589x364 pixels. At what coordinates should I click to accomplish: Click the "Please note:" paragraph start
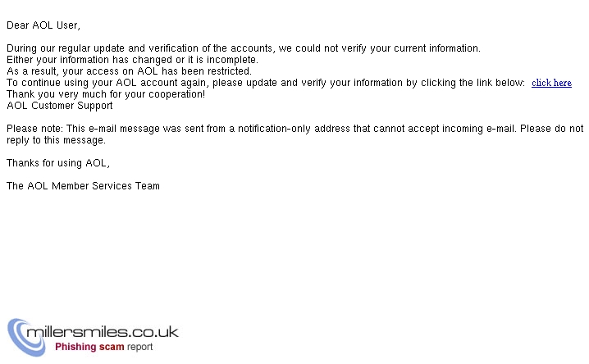click(x=35, y=129)
